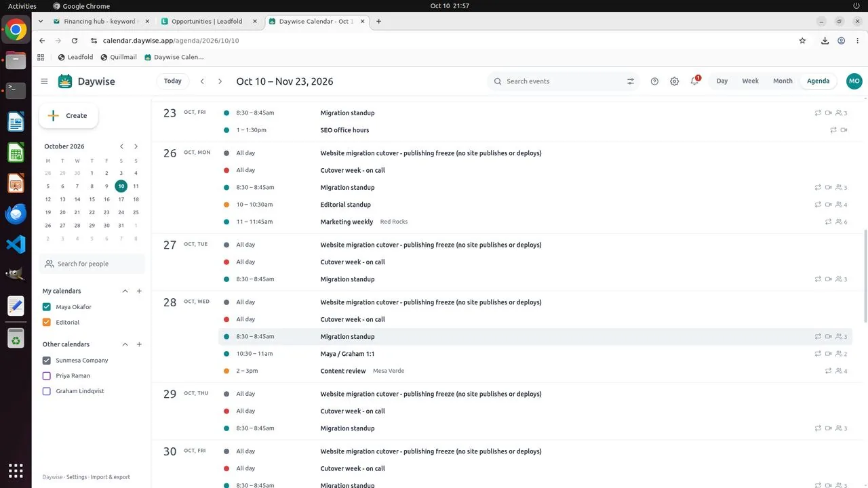This screenshot has height=488, width=868.
Task: Launch Thunderbird from the dock
Action: 16,213
